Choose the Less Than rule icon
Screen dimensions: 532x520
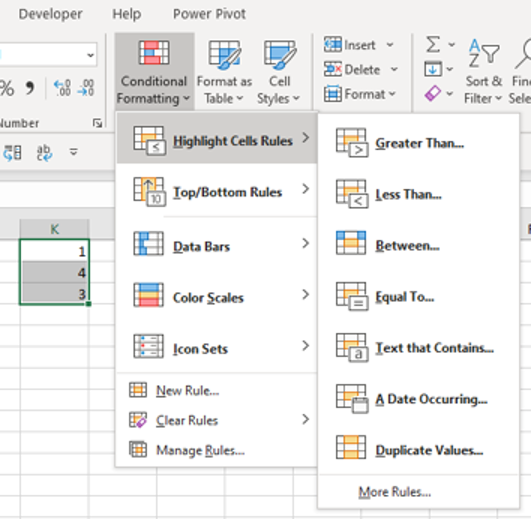click(x=352, y=194)
